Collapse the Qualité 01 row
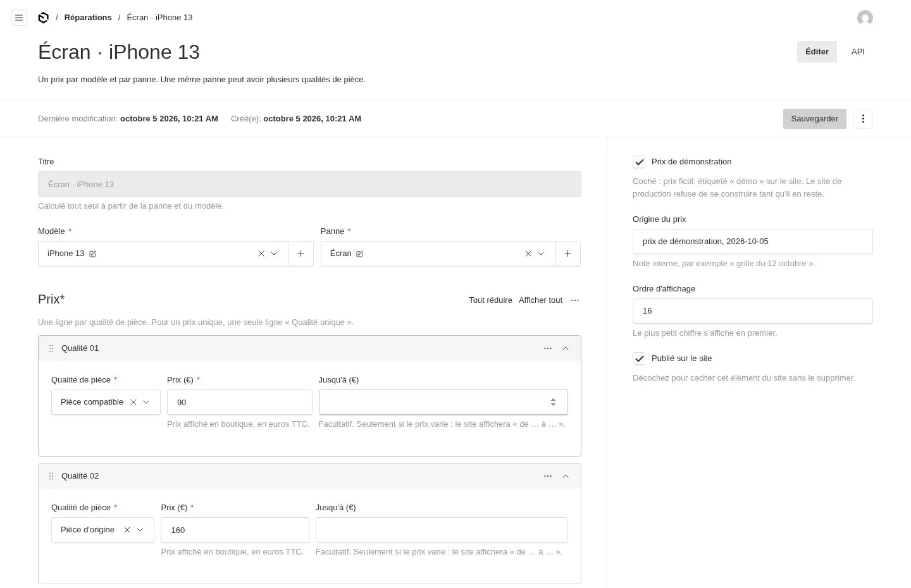Image resolution: width=911 pixels, height=588 pixels. pyautogui.click(x=566, y=348)
